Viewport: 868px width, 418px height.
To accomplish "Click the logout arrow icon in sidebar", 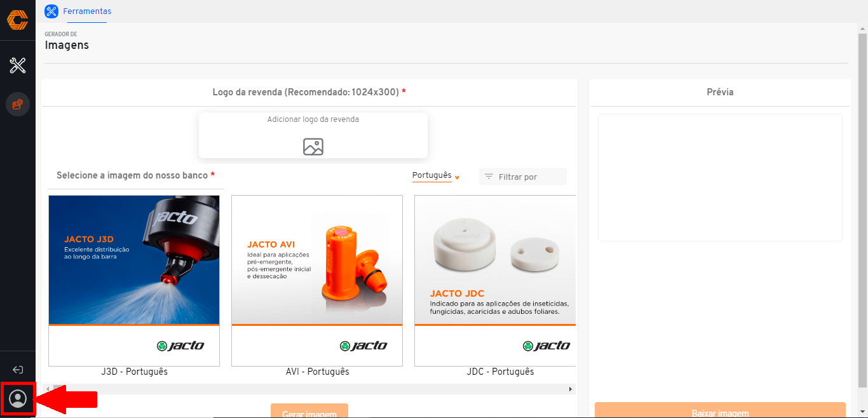I will tap(18, 370).
